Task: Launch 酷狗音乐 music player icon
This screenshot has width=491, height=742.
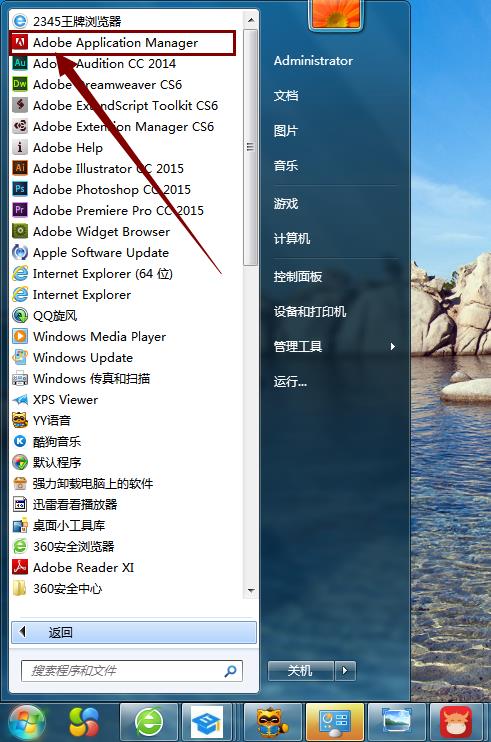Action: (20, 441)
